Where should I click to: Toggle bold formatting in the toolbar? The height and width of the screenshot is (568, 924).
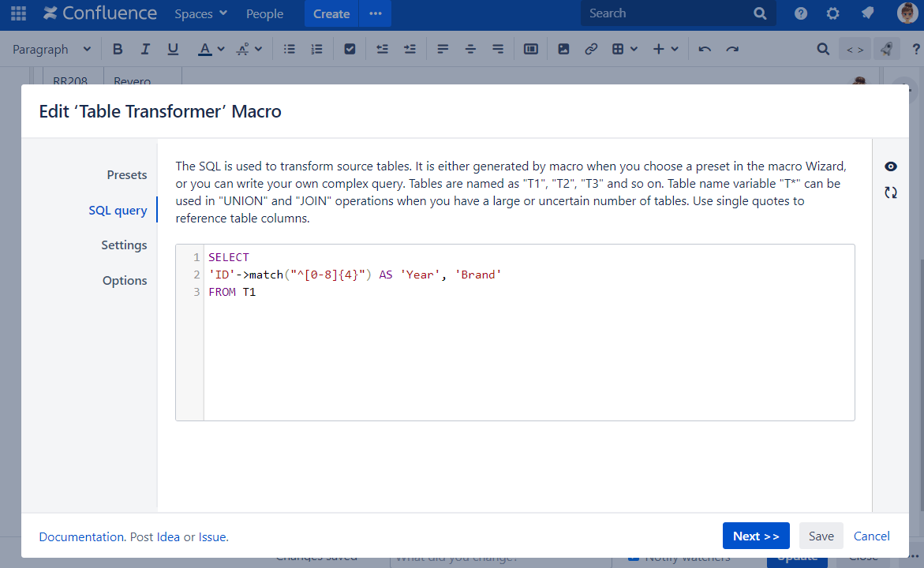(x=118, y=49)
